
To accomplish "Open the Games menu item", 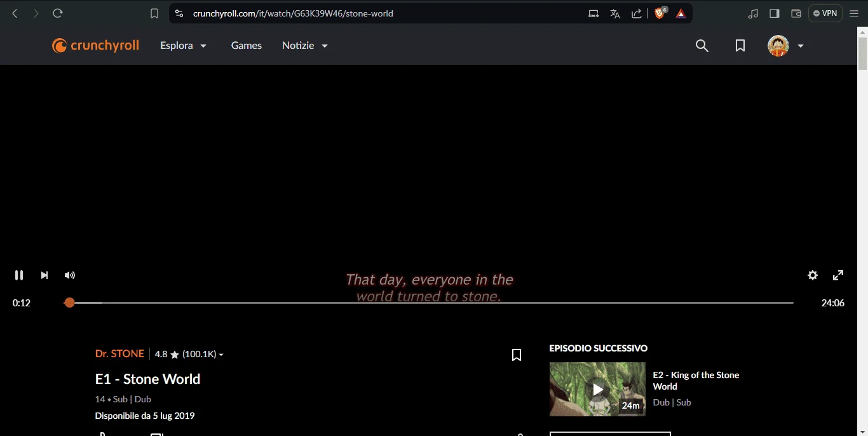I will [x=247, y=46].
